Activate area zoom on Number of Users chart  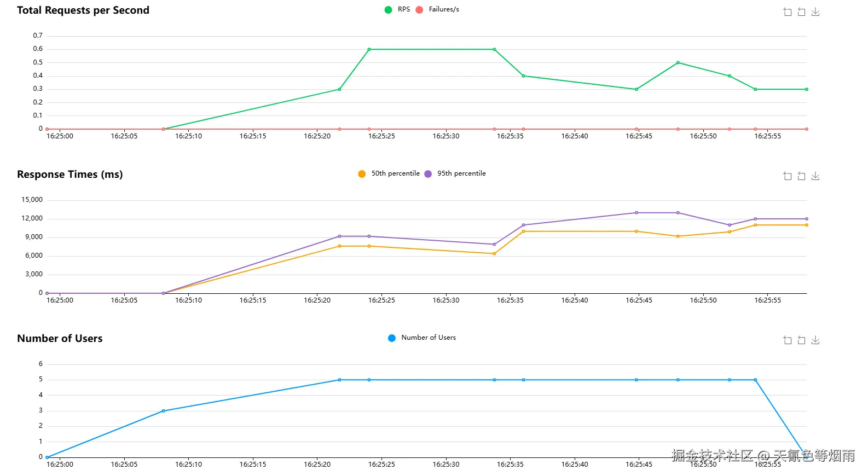pyautogui.click(x=788, y=340)
